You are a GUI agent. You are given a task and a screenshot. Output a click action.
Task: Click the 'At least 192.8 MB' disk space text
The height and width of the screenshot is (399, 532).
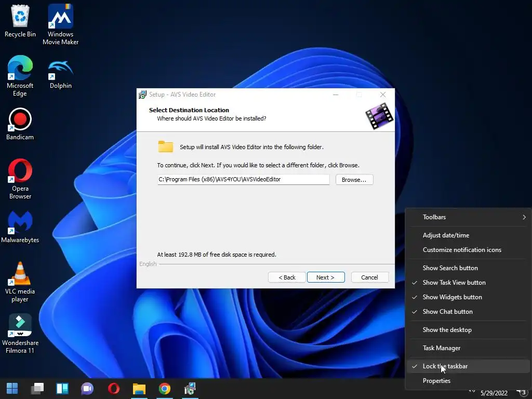point(217,255)
